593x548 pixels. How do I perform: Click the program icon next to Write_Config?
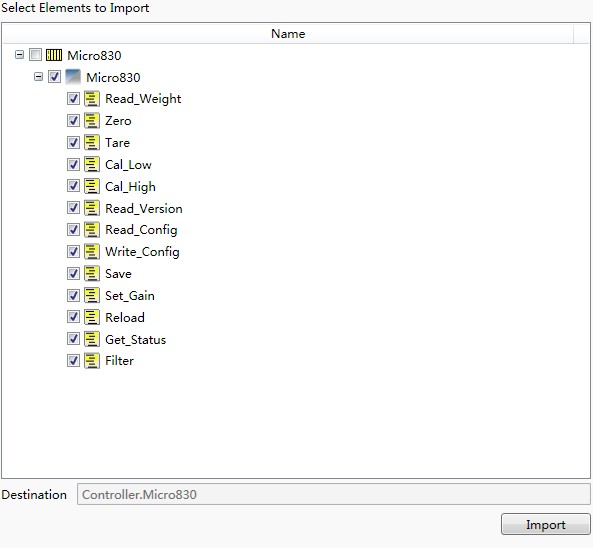(x=92, y=251)
